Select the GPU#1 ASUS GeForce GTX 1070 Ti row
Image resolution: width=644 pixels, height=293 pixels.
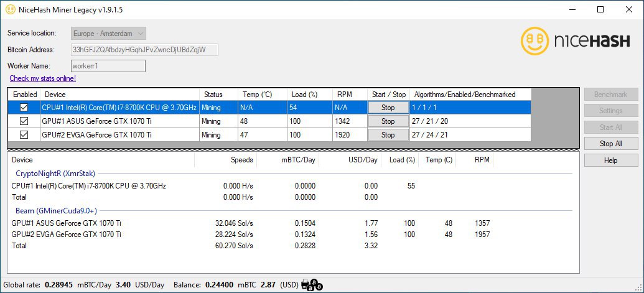tap(269, 121)
